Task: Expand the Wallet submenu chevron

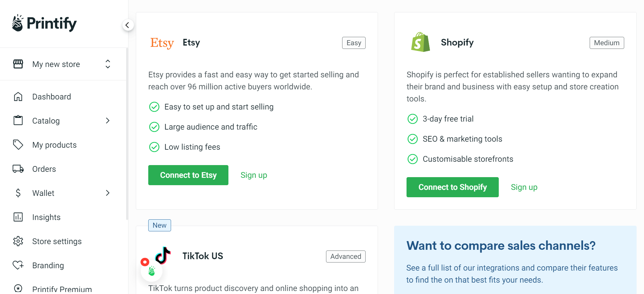Action: [108, 193]
